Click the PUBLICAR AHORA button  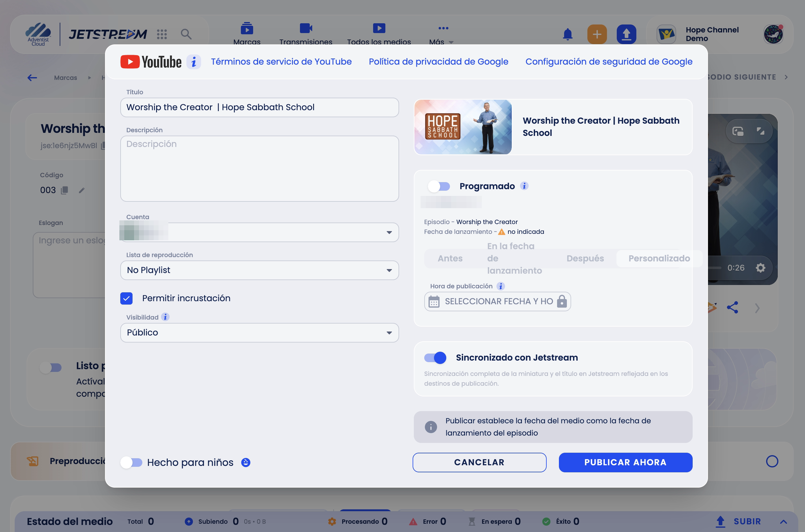tap(625, 462)
